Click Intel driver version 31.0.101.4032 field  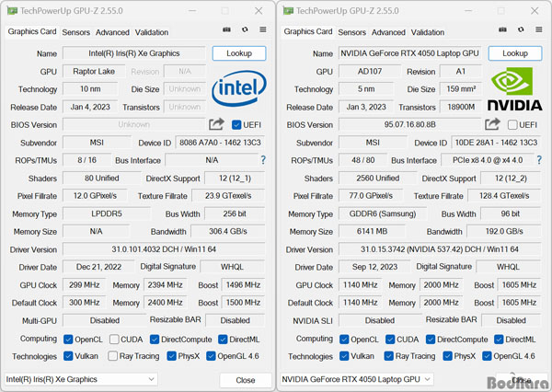164,249
